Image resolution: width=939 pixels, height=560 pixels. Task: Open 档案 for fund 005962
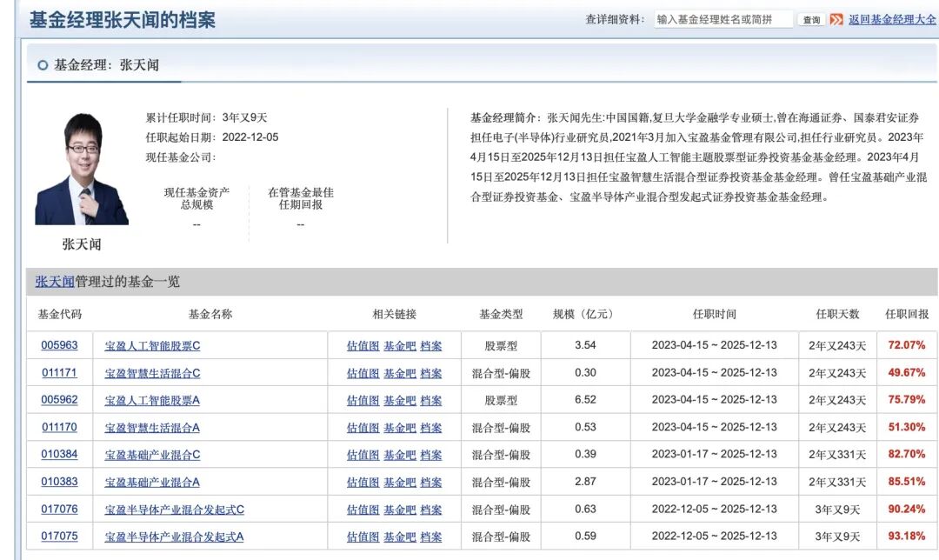click(x=431, y=400)
